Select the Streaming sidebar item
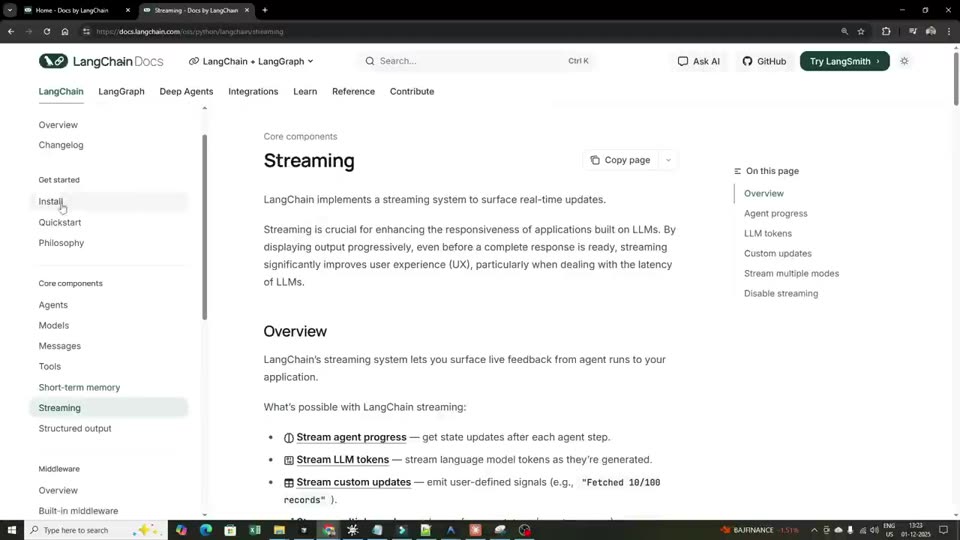Screen dimensions: 960x540 [x=108, y=408]
